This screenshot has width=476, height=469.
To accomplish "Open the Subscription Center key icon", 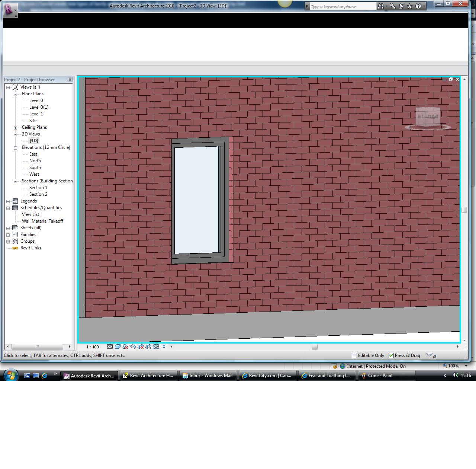I will 393,6.
